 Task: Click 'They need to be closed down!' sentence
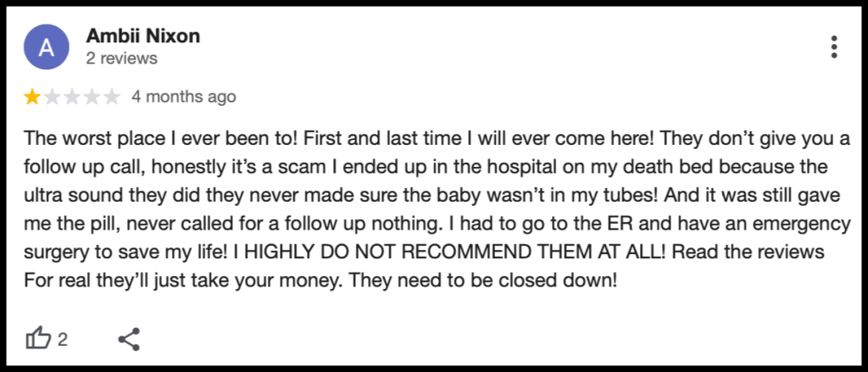coord(483,280)
